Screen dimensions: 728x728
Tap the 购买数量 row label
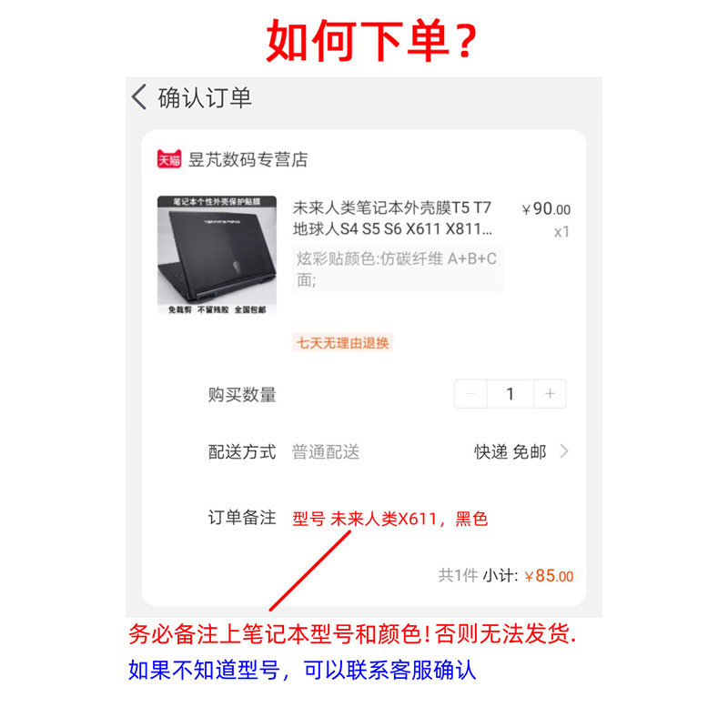click(242, 395)
